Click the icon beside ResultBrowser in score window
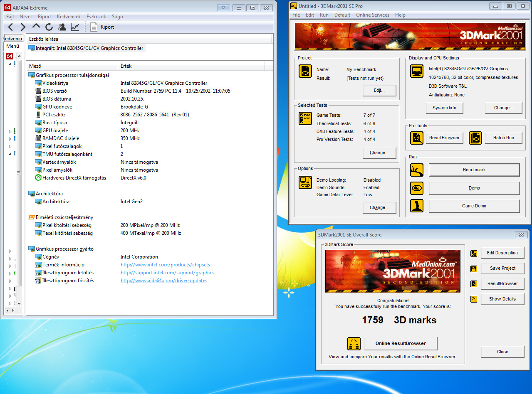The height and width of the screenshot is (394, 532). pyautogui.click(x=474, y=284)
